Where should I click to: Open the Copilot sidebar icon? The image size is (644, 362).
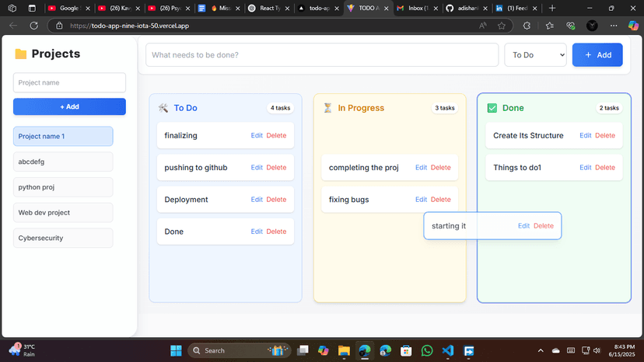point(633,26)
